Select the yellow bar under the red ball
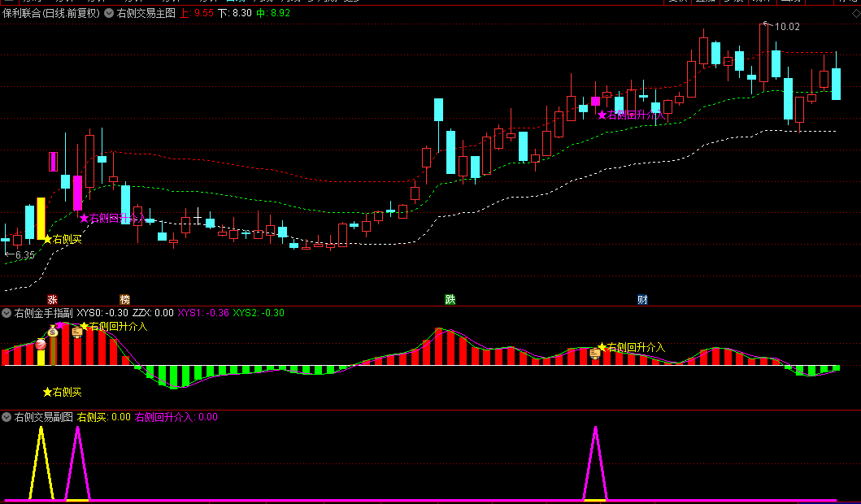Image resolution: width=861 pixels, height=504 pixels. (x=41, y=358)
